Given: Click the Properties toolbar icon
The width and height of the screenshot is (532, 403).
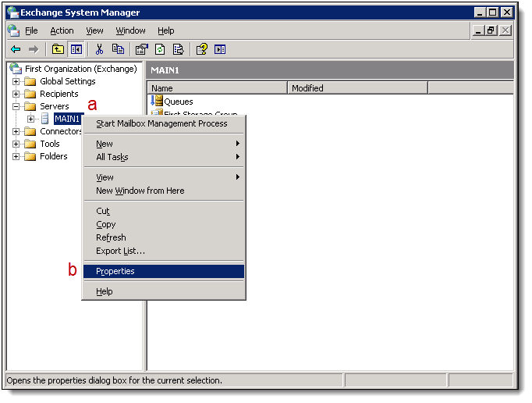Looking at the screenshot, I should tap(142, 50).
